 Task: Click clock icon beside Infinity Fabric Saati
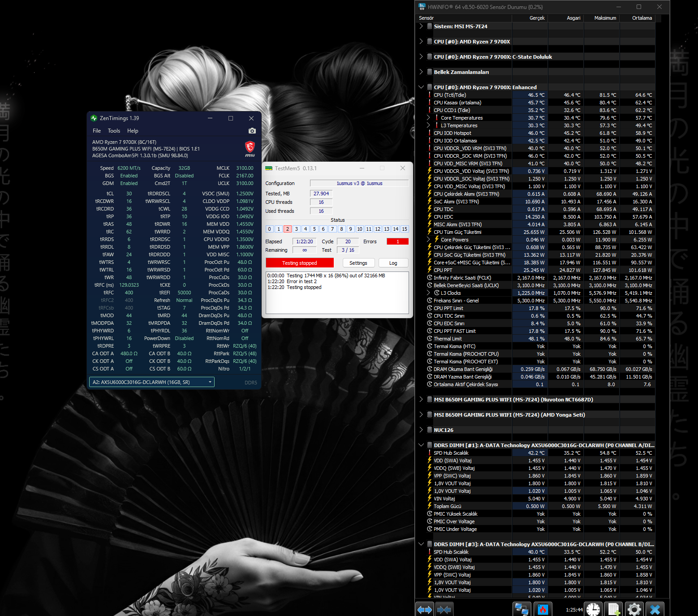430,278
